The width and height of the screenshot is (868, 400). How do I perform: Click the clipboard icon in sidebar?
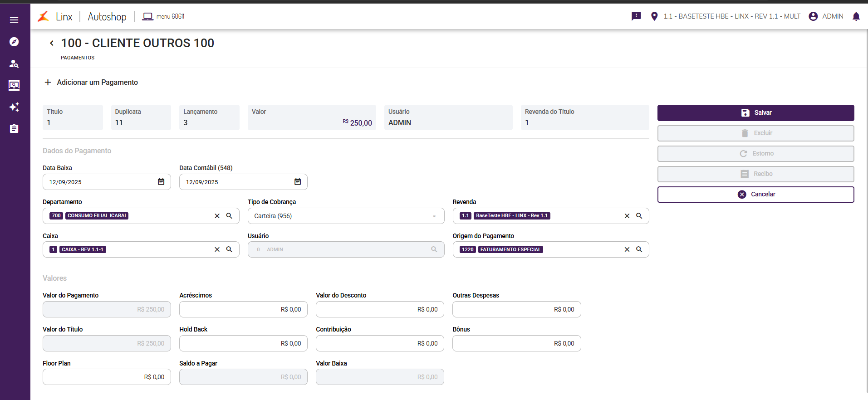14,129
